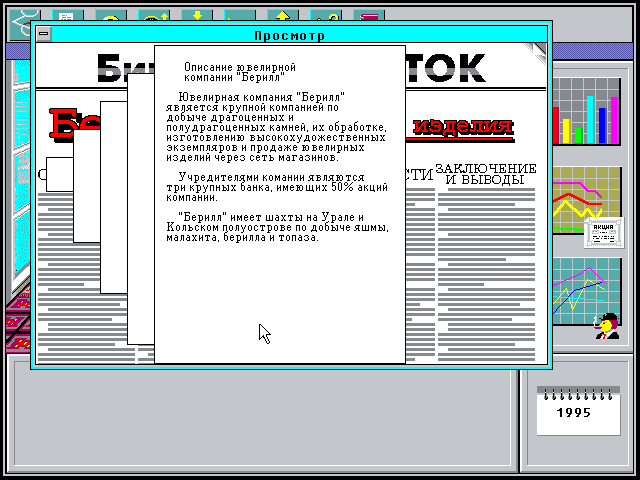Click the АКЦИЯ share certificate icon
This screenshot has height=480, width=640.
tap(604, 233)
